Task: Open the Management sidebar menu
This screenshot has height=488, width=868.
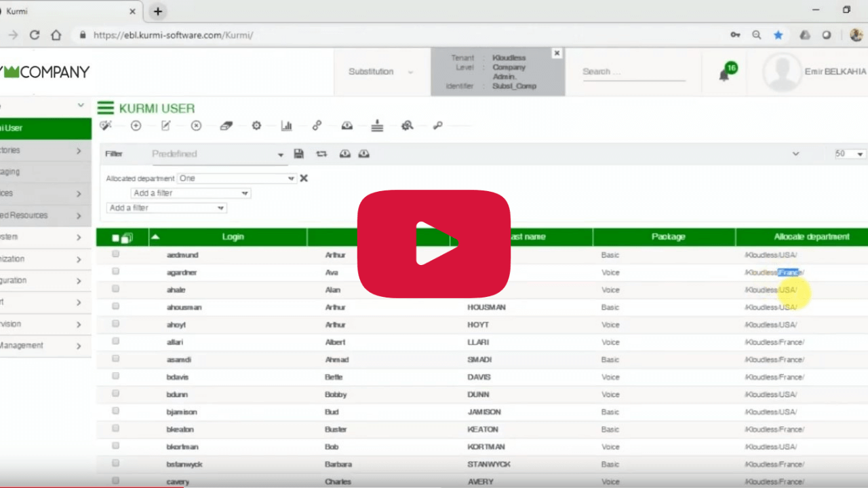Action: click(45, 346)
